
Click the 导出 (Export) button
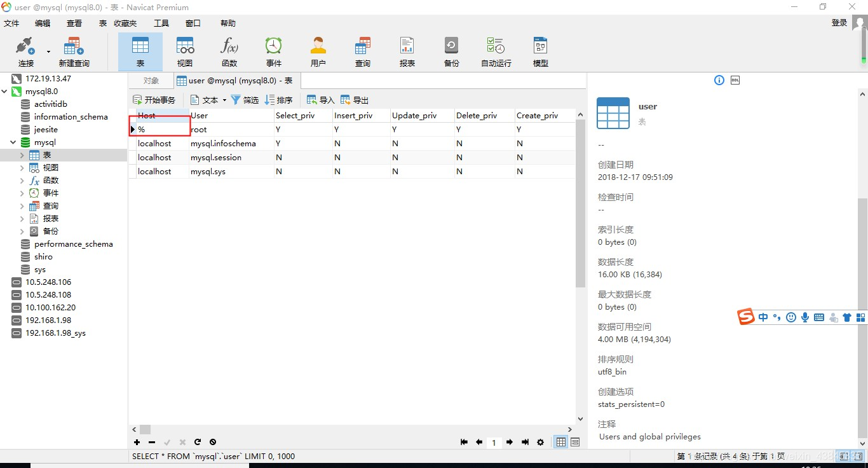[x=355, y=100]
